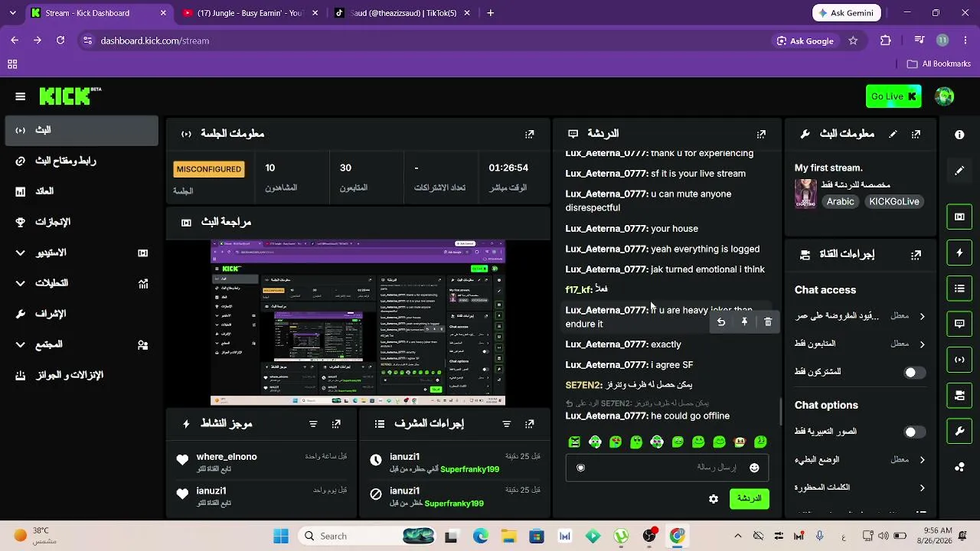Click the stream preview thumbnail
This screenshot has height=551, width=980.
pyautogui.click(x=358, y=323)
